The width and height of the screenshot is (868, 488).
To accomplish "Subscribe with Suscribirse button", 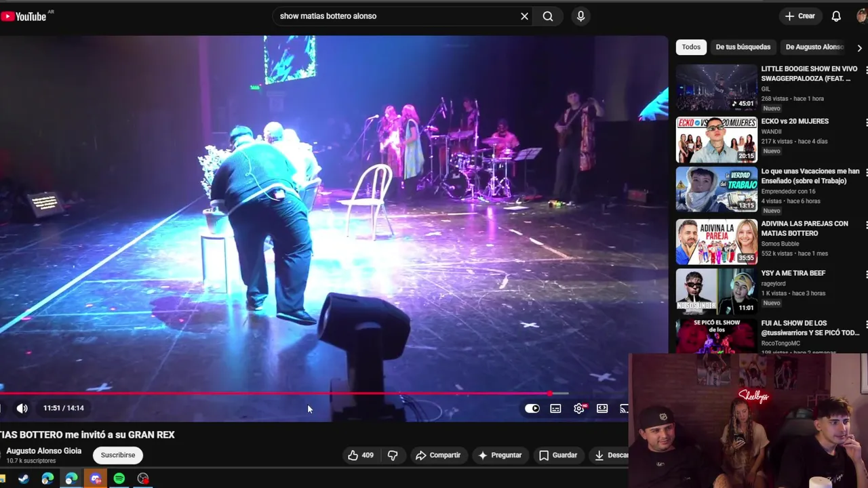I will point(118,455).
